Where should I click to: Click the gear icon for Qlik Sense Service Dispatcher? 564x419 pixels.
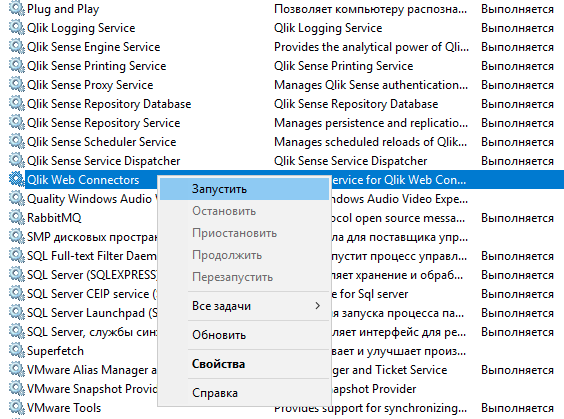pos(17,161)
